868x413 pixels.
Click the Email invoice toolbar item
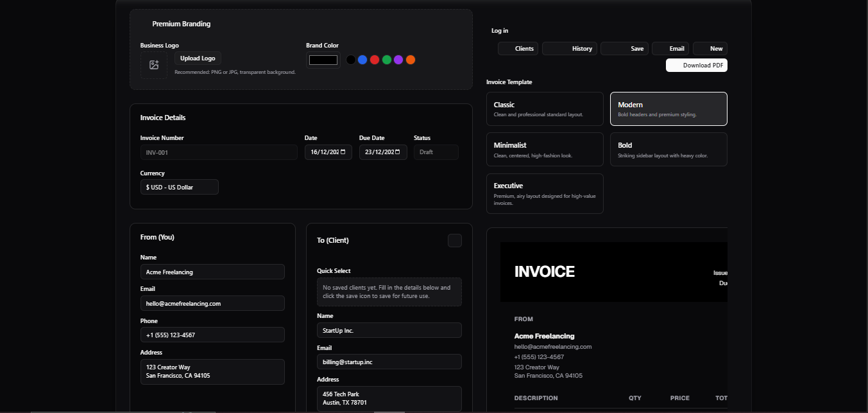point(670,48)
